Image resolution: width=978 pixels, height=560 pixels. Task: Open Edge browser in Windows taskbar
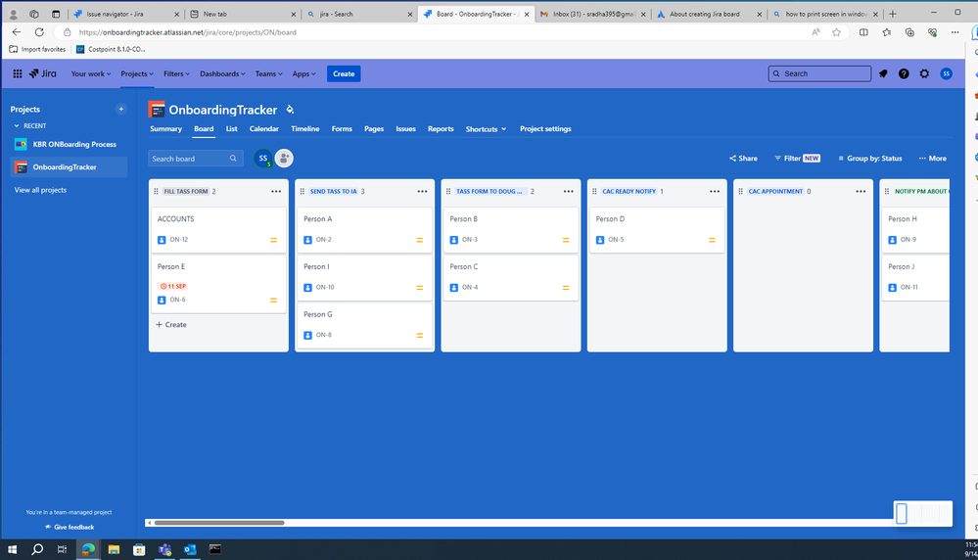click(88, 549)
